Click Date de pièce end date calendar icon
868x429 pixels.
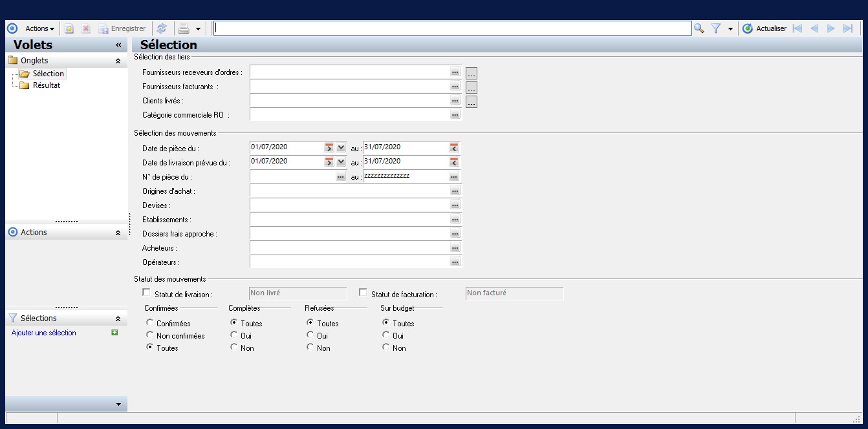454,147
